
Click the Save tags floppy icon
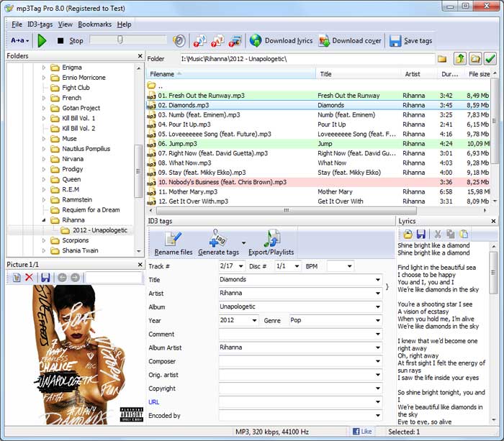[395, 41]
